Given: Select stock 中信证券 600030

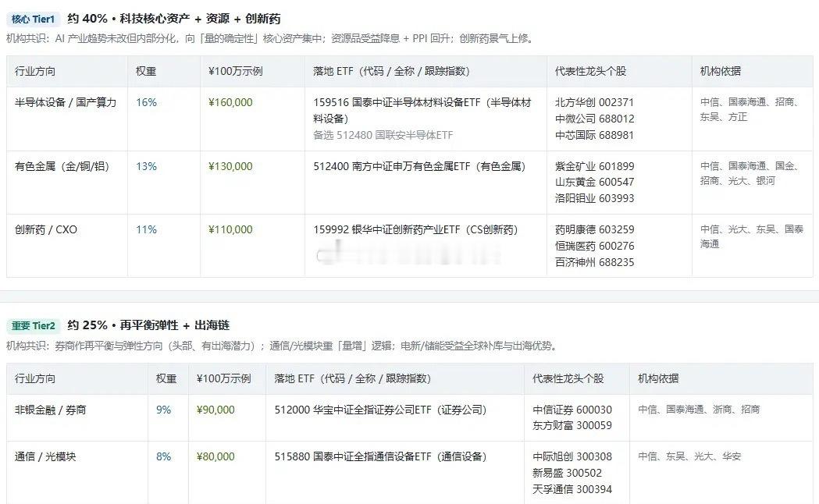Looking at the screenshot, I should pyautogui.click(x=572, y=410).
